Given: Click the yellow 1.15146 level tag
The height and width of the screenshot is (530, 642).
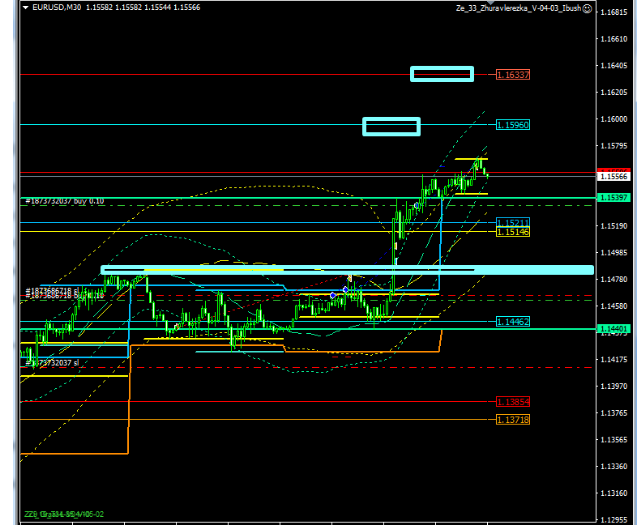Looking at the screenshot, I should [x=513, y=232].
